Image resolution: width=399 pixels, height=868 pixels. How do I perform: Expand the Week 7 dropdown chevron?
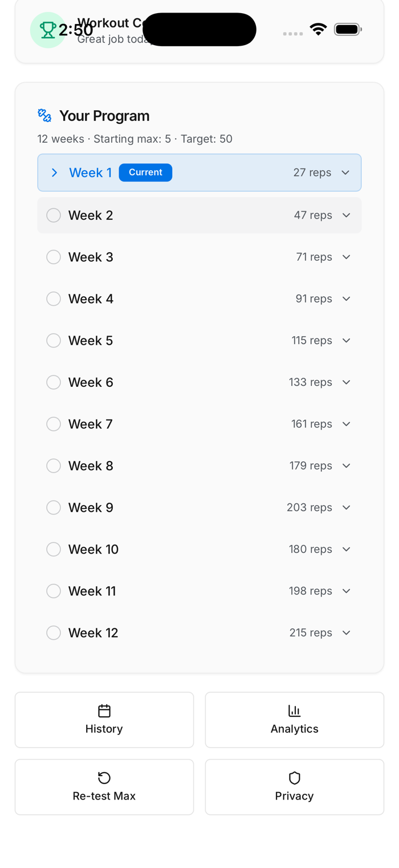(346, 424)
